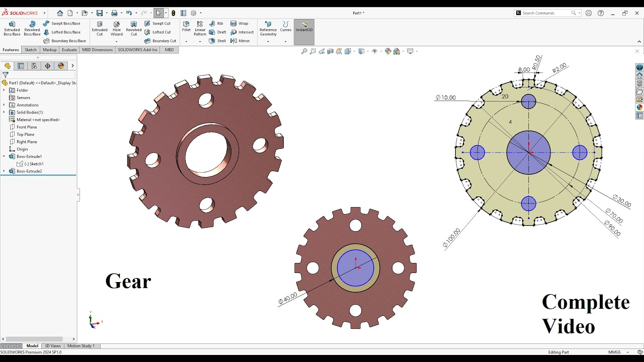The image size is (644, 362).
Task: Click the MMGS units status button
Action: coord(614,352)
